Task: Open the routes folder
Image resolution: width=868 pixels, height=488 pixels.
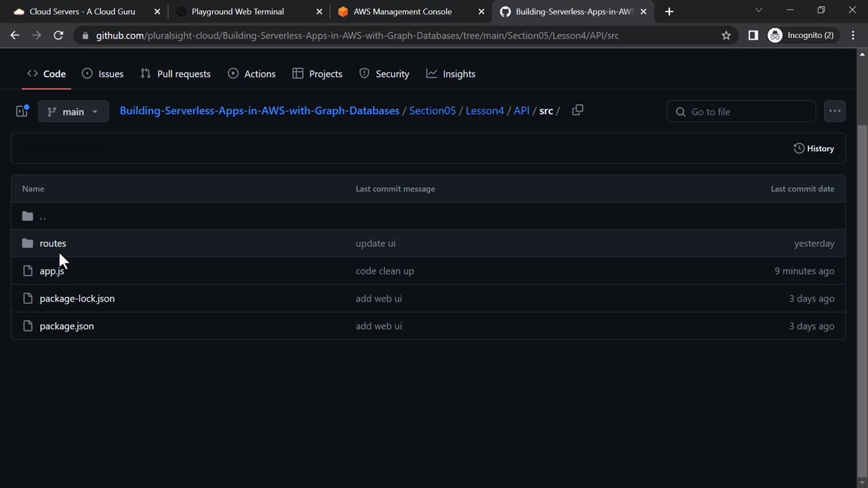Action: pos(53,243)
